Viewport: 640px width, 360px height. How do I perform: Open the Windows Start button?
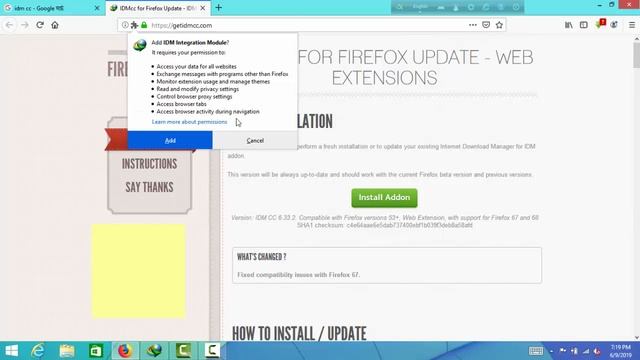(x=11, y=351)
